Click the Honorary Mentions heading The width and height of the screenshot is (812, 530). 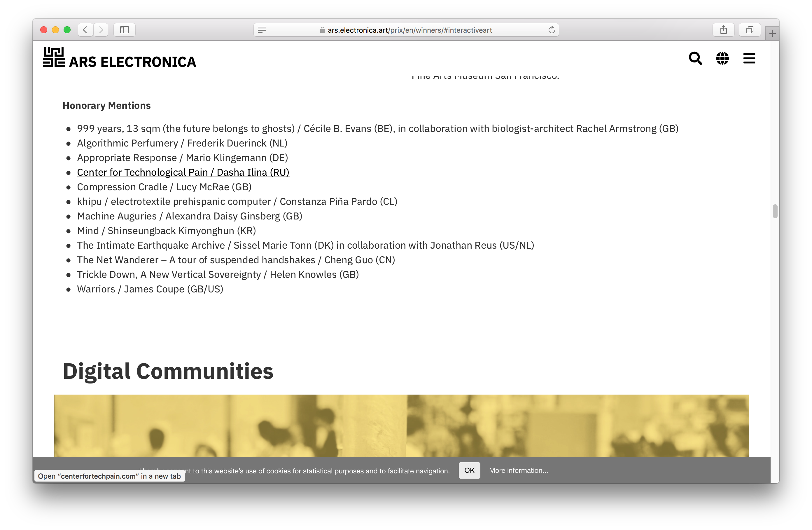pos(106,106)
